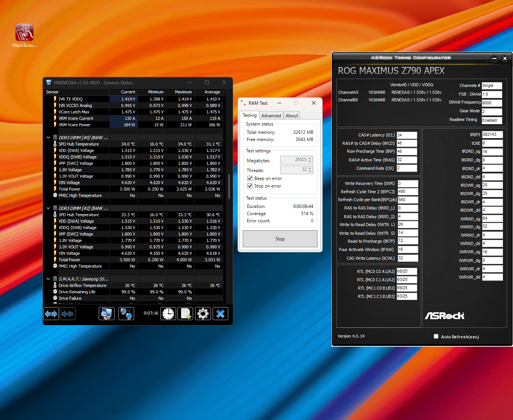Viewport: 513px width, 420px height.
Task: Click the Sensor column header in HWiNFO
Action: tap(77, 92)
